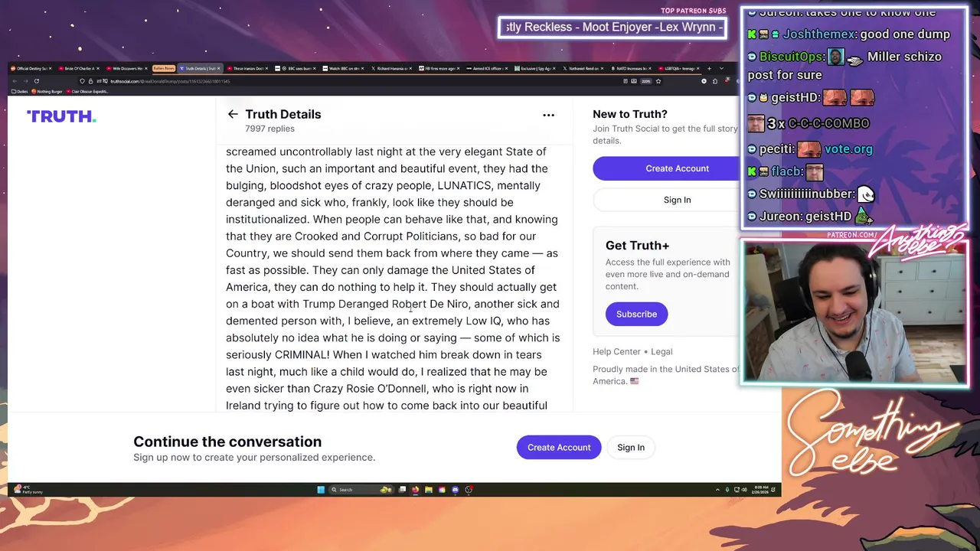Click the vote.org link in chat
980x551 pixels.
[848, 149]
